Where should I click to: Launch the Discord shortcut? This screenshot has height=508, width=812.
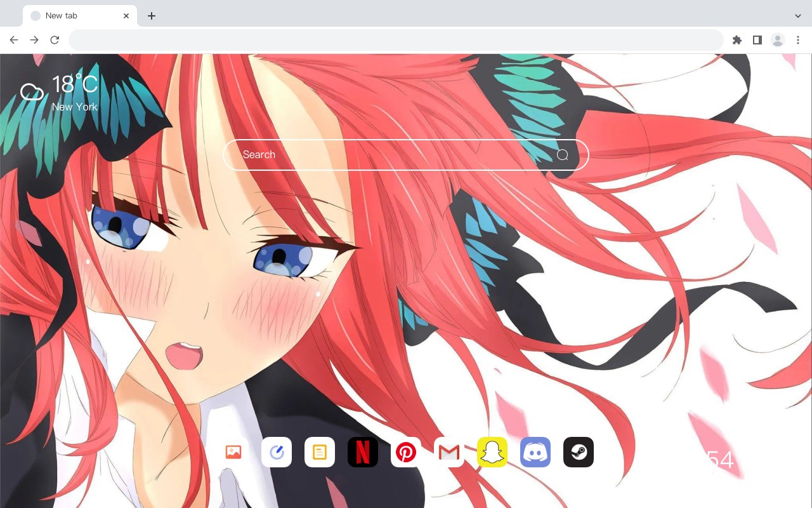pyautogui.click(x=535, y=452)
